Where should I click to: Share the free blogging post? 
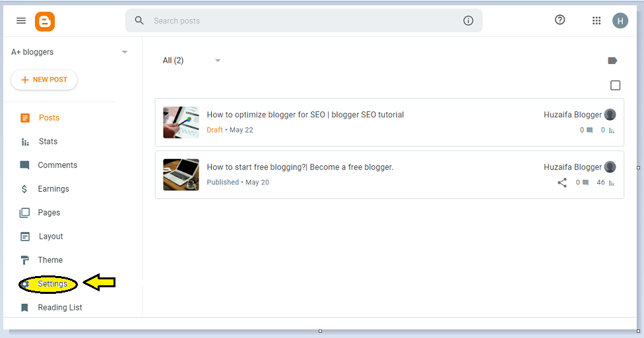562,183
